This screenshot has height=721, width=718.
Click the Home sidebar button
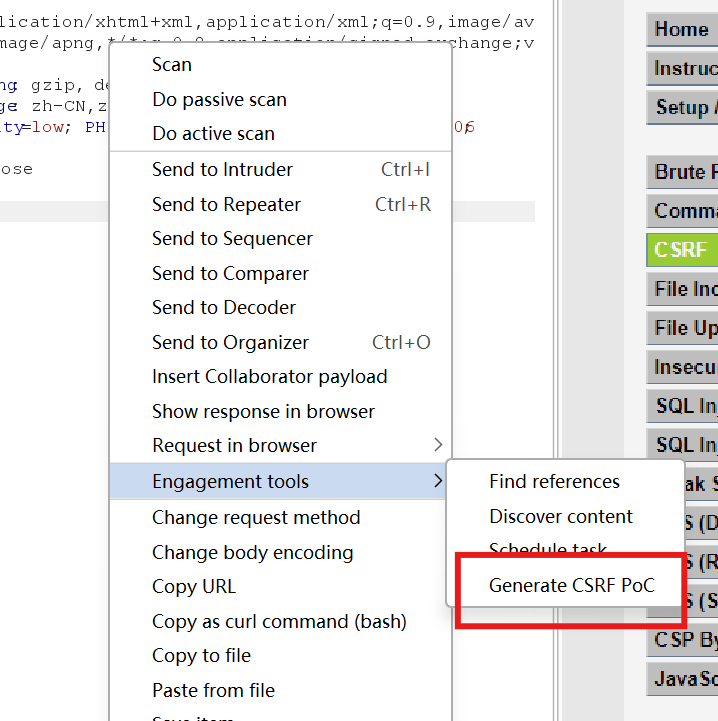[682, 29]
